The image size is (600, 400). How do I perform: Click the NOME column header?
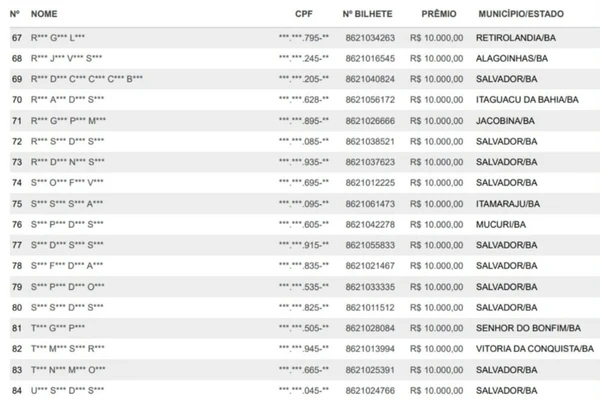click(44, 14)
